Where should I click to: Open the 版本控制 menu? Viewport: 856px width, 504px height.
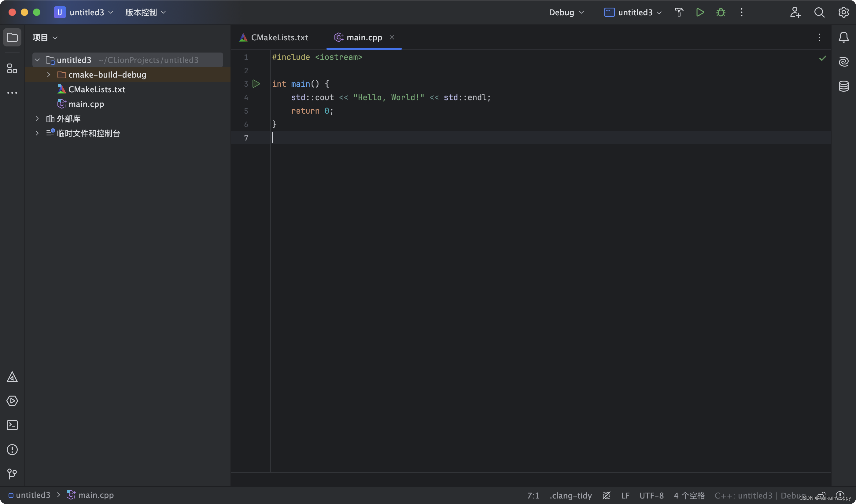(146, 13)
